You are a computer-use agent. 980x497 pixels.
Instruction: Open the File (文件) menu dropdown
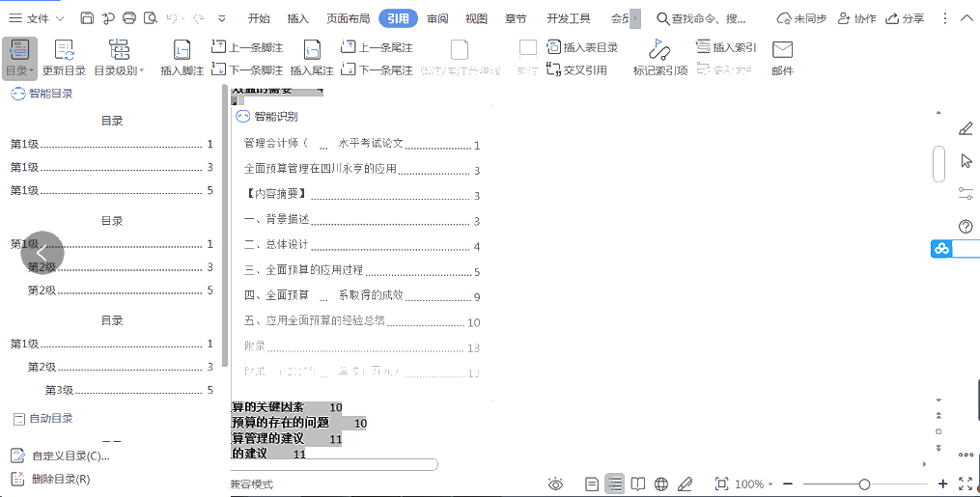[37, 18]
